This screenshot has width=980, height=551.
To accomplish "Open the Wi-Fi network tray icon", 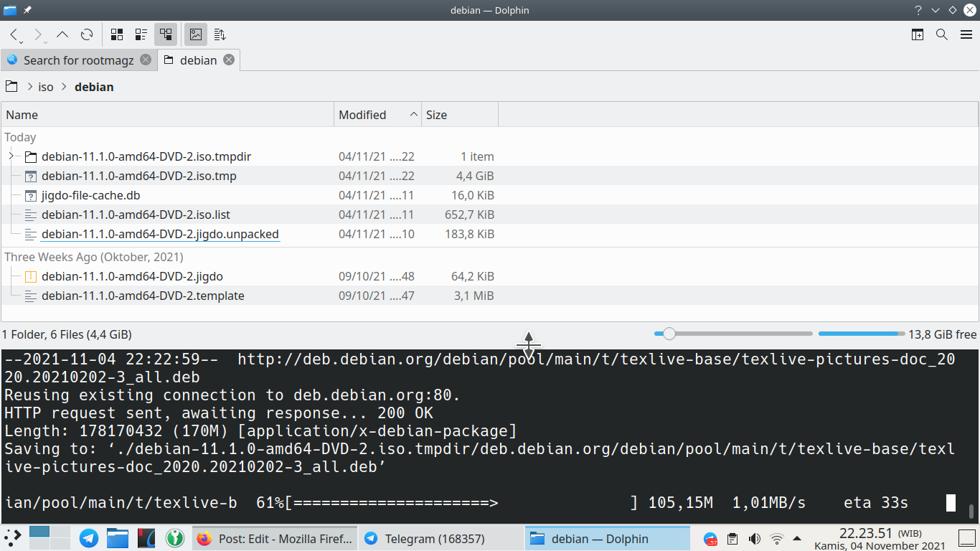I will coord(776,539).
